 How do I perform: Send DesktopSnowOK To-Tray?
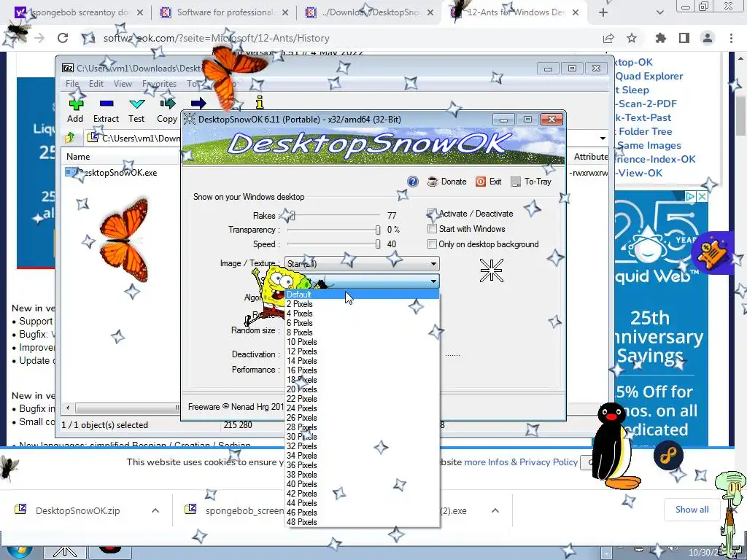pos(531,182)
